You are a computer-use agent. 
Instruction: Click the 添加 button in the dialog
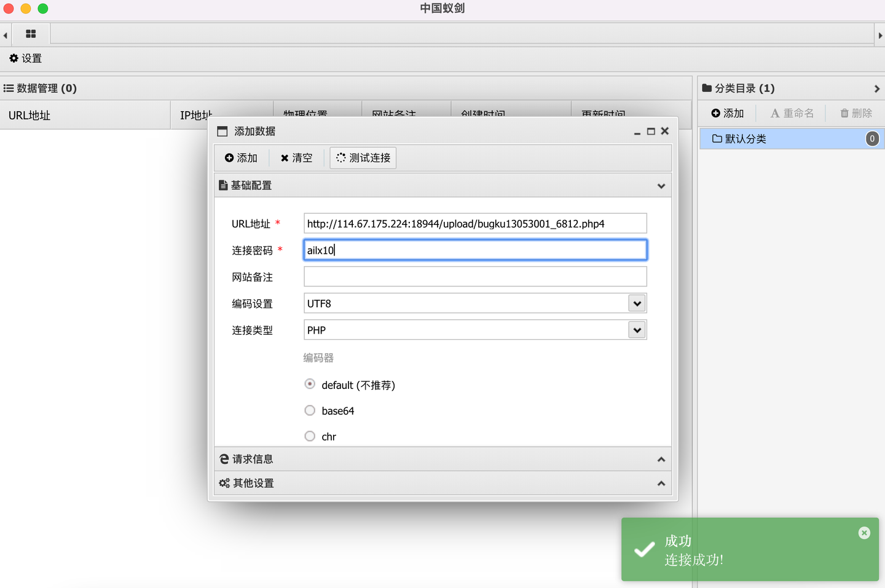click(x=241, y=157)
